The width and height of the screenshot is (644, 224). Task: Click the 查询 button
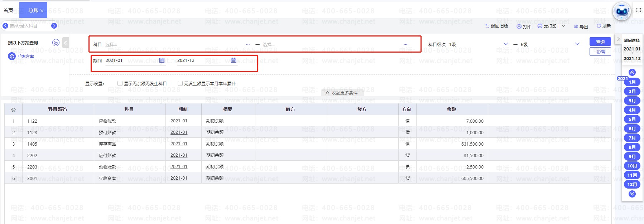coord(600,42)
